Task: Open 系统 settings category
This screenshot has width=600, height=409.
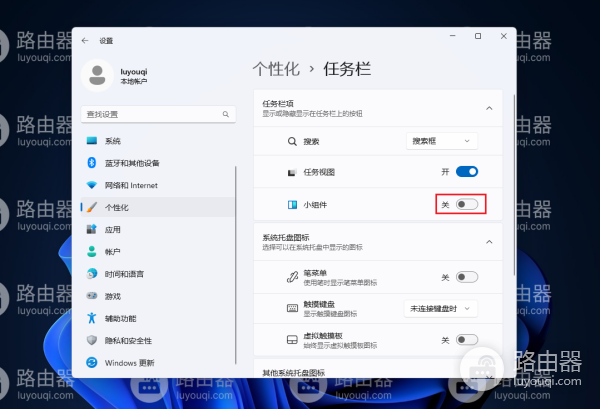Action: [158, 141]
